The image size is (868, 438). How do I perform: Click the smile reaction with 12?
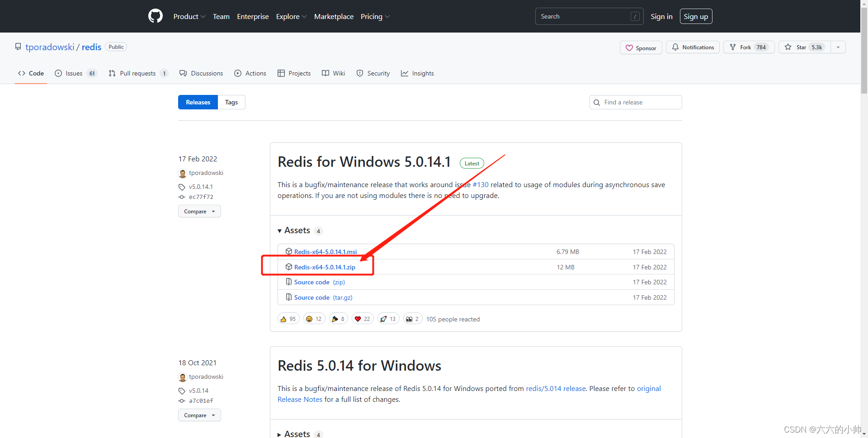pyautogui.click(x=314, y=319)
